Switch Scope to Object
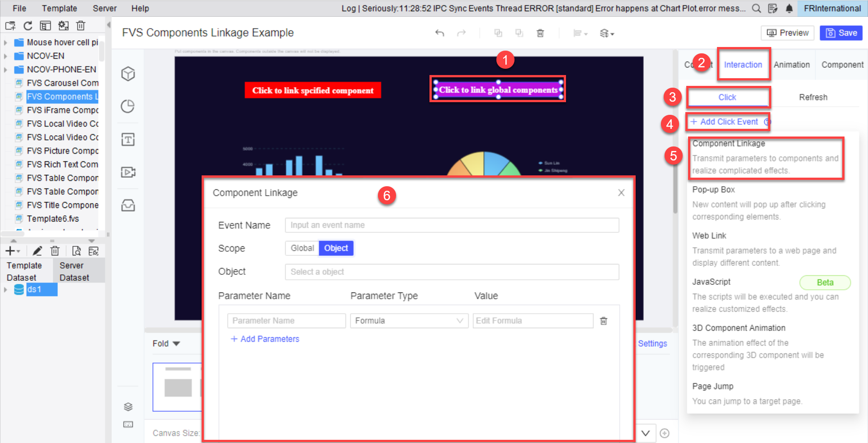The image size is (868, 443). 336,248
